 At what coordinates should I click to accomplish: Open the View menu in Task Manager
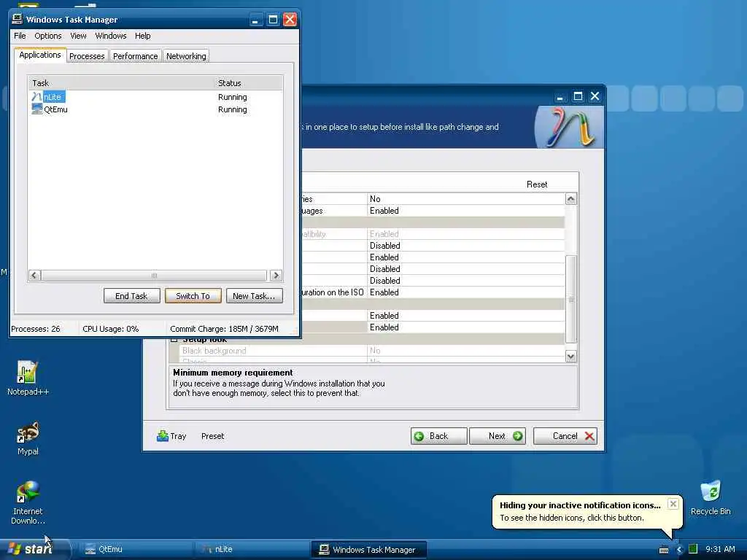pos(78,36)
